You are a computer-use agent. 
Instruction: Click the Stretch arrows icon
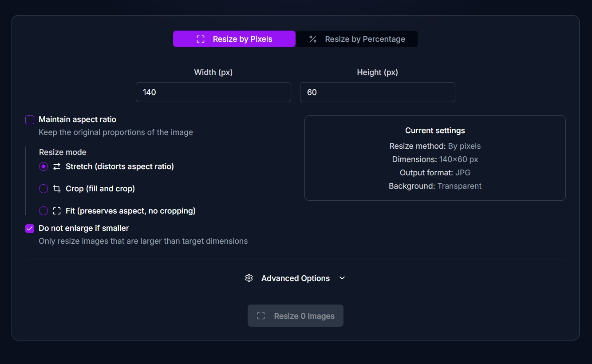pos(57,166)
